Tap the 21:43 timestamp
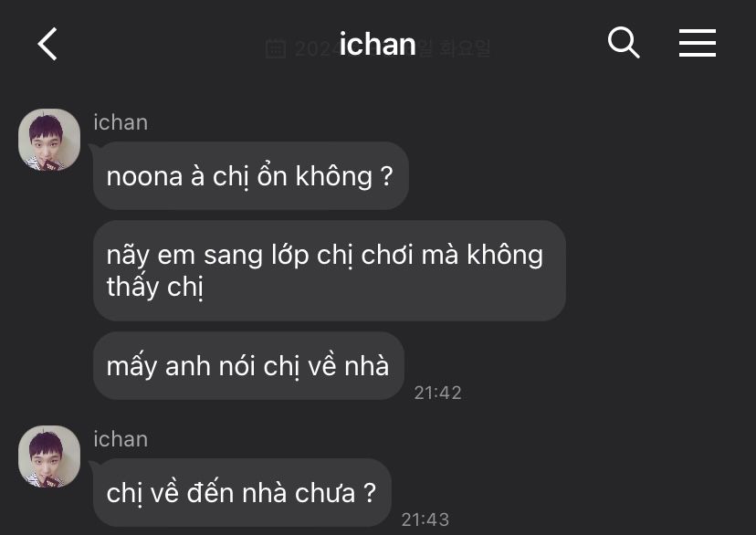Viewport: 756px width, 535px height. coord(425,519)
